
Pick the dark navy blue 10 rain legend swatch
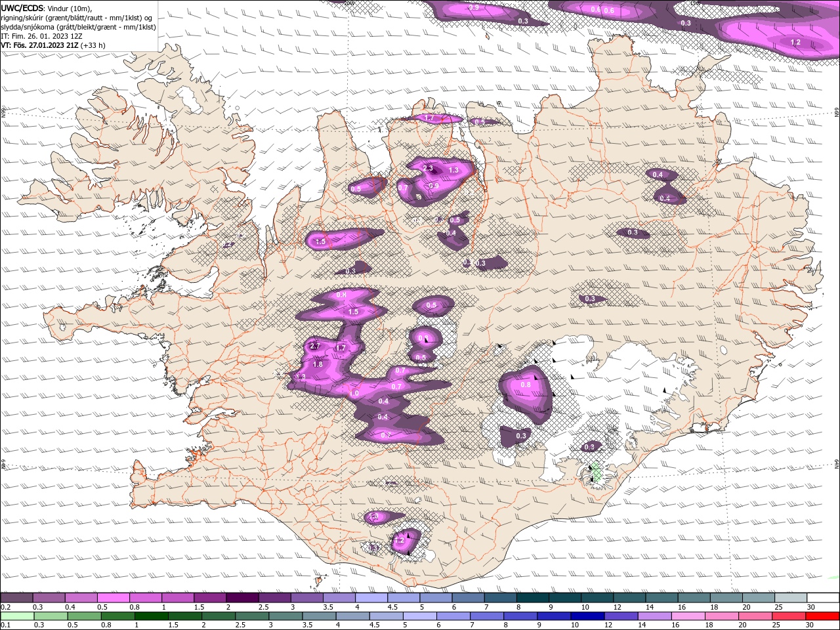[587, 616]
